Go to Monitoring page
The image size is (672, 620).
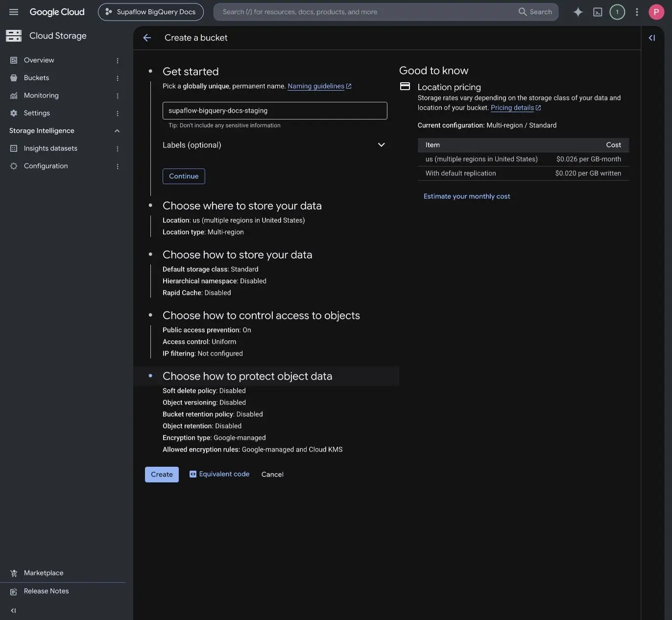41,95
